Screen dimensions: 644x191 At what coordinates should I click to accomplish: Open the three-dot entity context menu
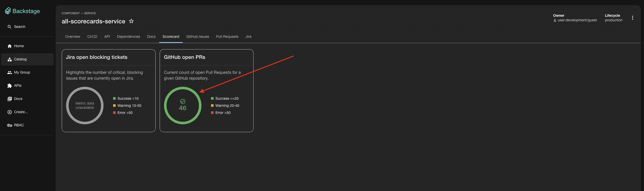pos(632,18)
